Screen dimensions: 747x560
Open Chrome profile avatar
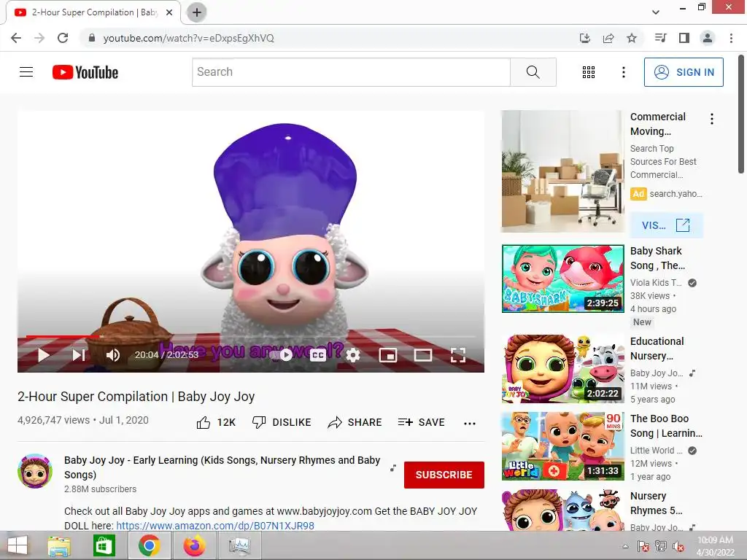point(708,38)
